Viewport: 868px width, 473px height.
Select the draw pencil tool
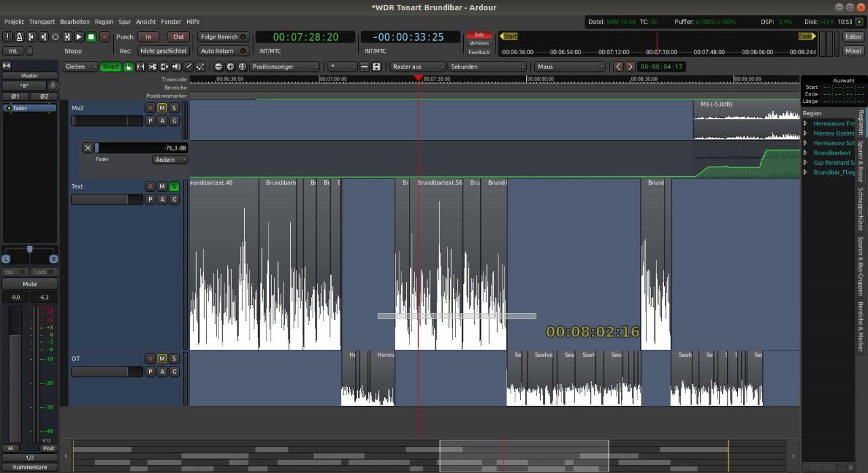pos(189,66)
